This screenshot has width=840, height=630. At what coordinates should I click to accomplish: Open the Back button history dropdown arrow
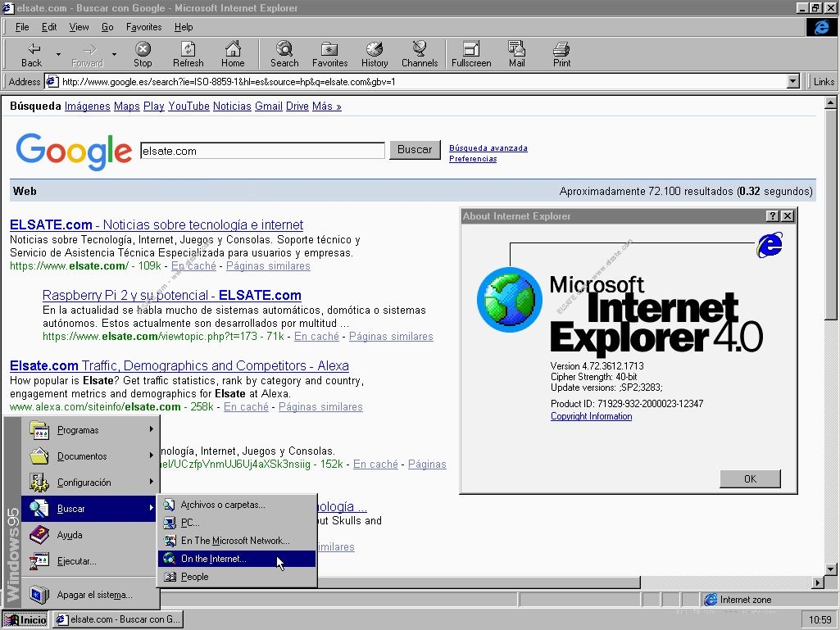(58, 55)
